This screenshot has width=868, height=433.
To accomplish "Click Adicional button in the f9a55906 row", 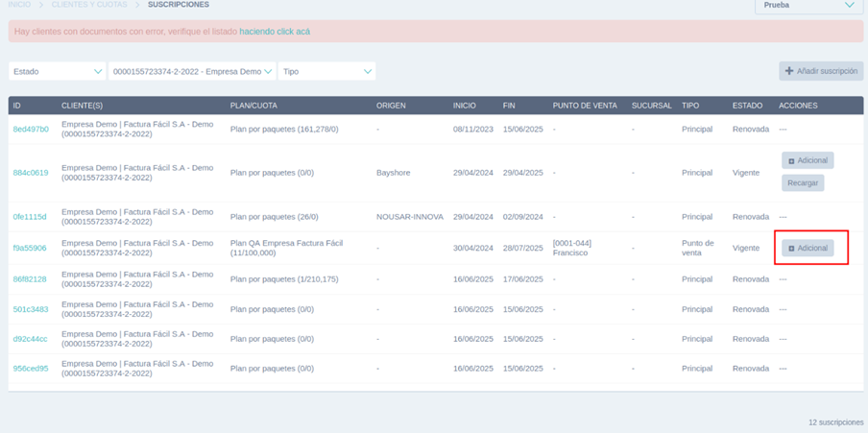I will pyautogui.click(x=808, y=248).
